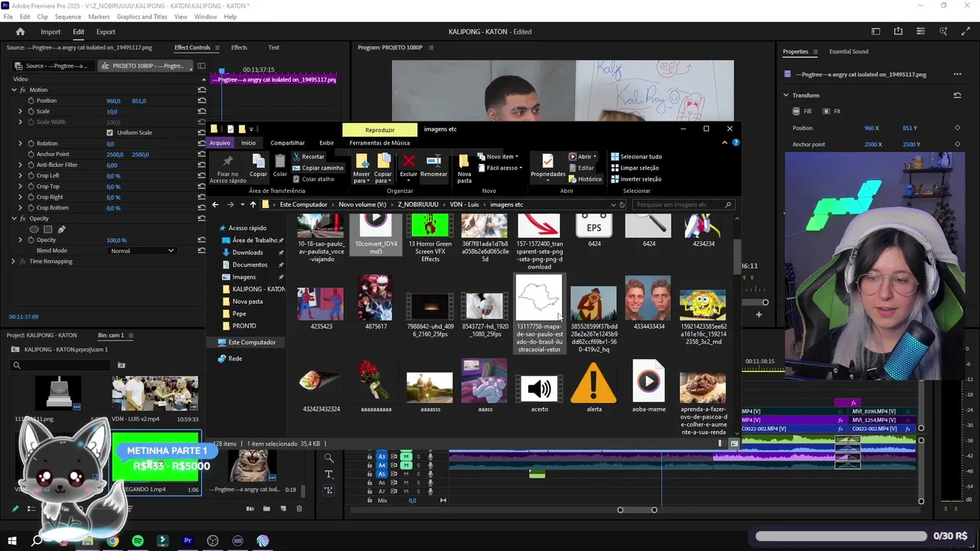Toggle the Position stopwatch animation icon
Viewport: 980px width, 551px height.
click(31, 100)
